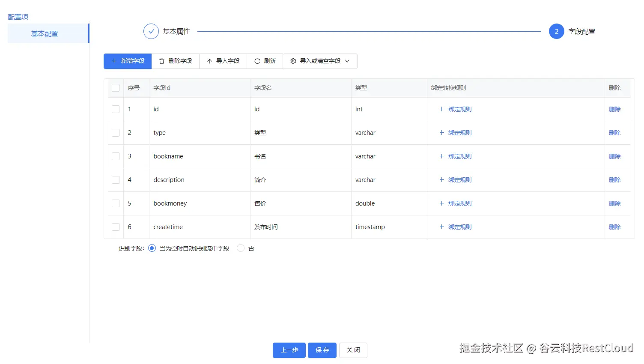This screenshot has width=644, height=364.
Task: Click the 导入字段 import button
Action: pyautogui.click(x=223, y=61)
